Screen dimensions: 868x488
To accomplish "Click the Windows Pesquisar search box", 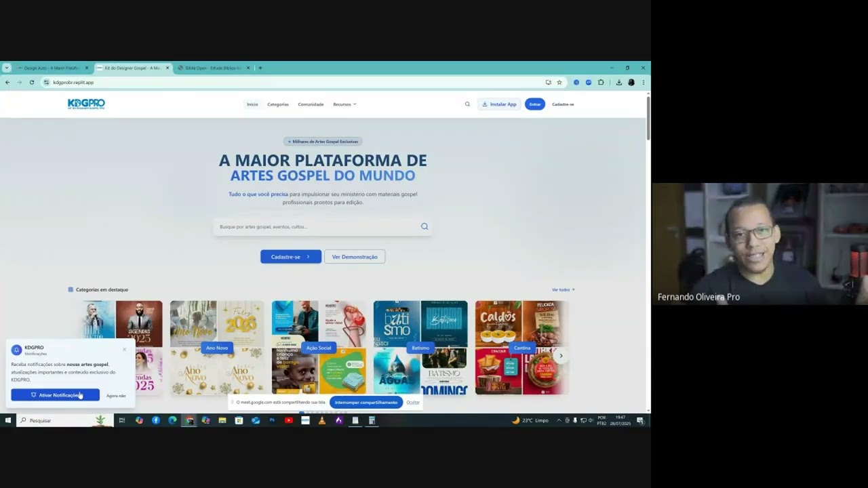I will pos(64,421).
